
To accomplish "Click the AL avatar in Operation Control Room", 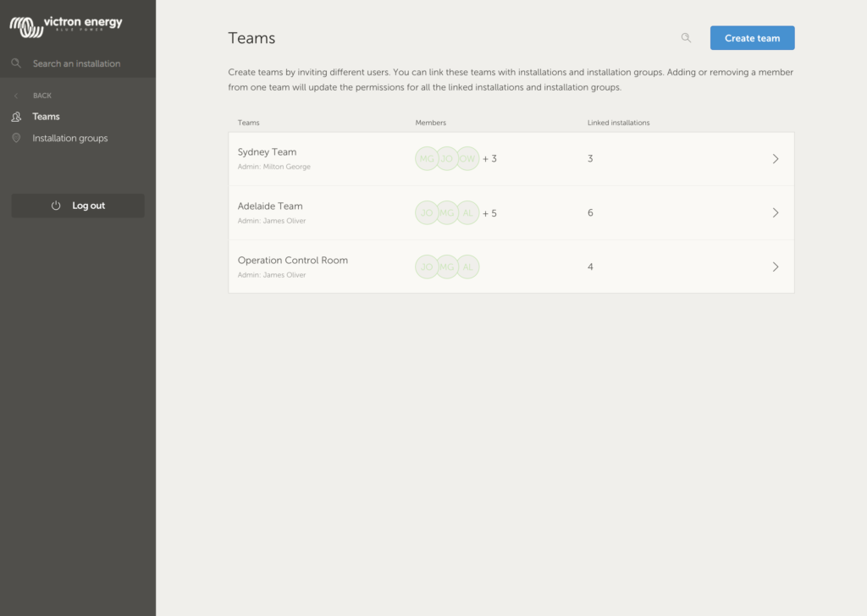I will coord(468,267).
